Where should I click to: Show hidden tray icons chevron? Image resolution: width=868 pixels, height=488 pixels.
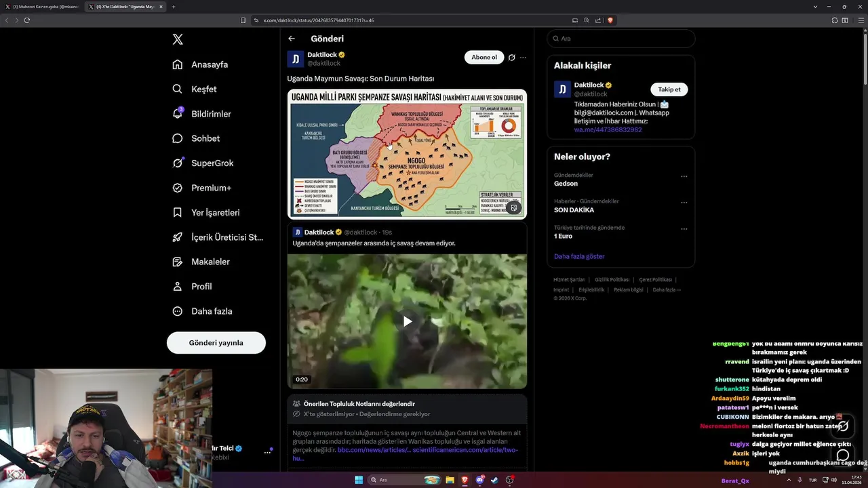click(x=789, y=480)
